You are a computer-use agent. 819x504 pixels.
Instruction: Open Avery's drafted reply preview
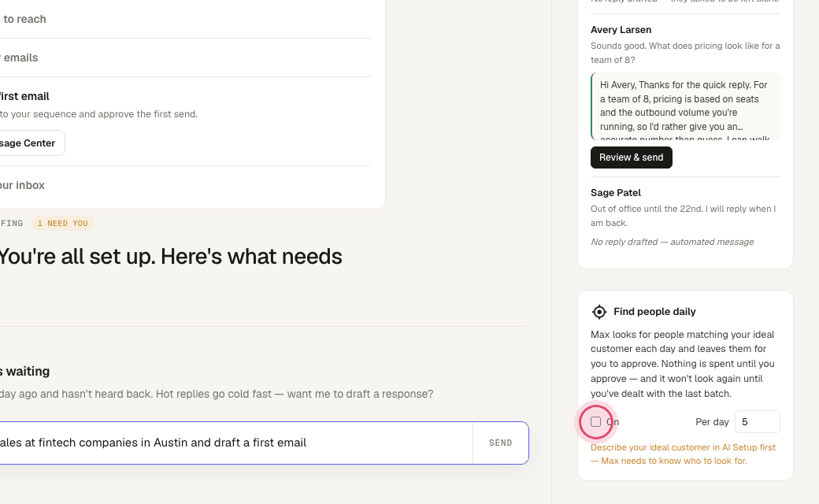tap(685, 106)
